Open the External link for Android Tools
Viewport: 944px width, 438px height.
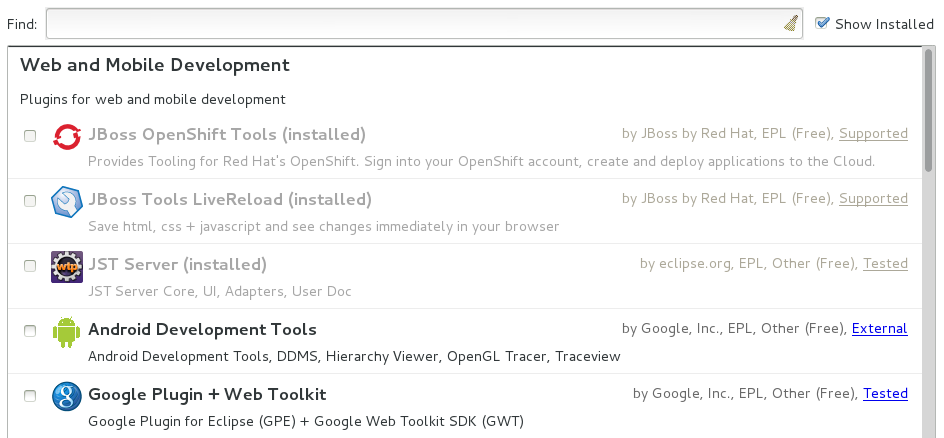pyautogui.click(x=879, y=328)
